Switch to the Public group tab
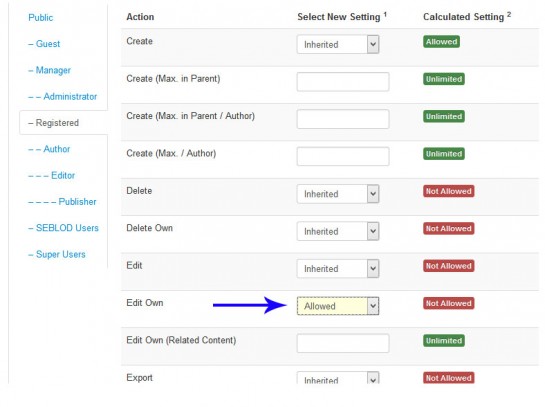The image size is (545, 407). tap(41, 18)
